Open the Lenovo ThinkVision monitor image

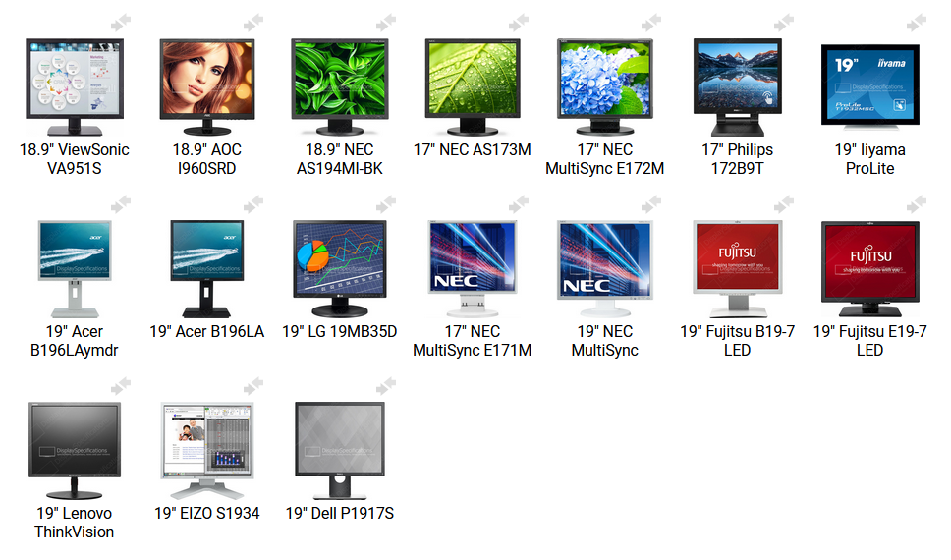(x=75, y=450)
